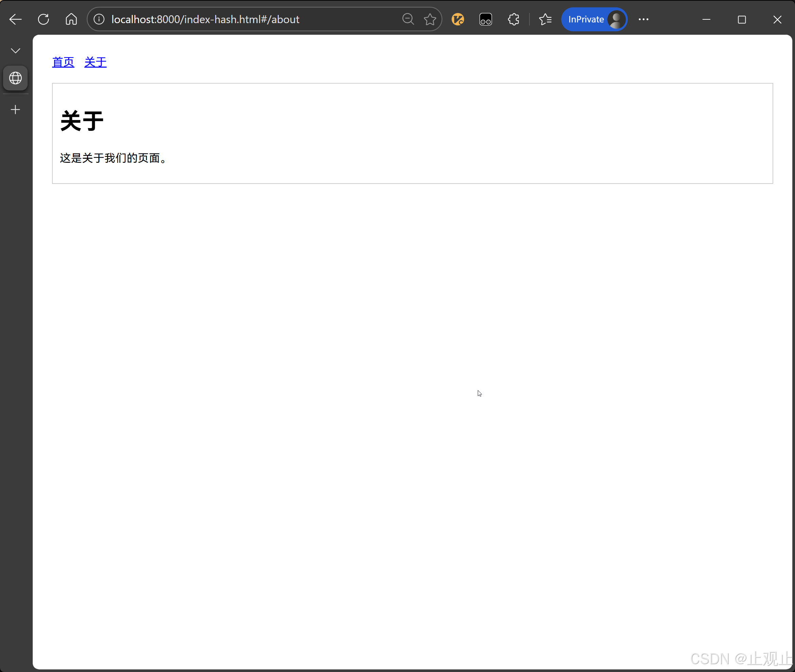Open the 关于 link
Screen dimensions: 795x672
[x=95, y=62]
